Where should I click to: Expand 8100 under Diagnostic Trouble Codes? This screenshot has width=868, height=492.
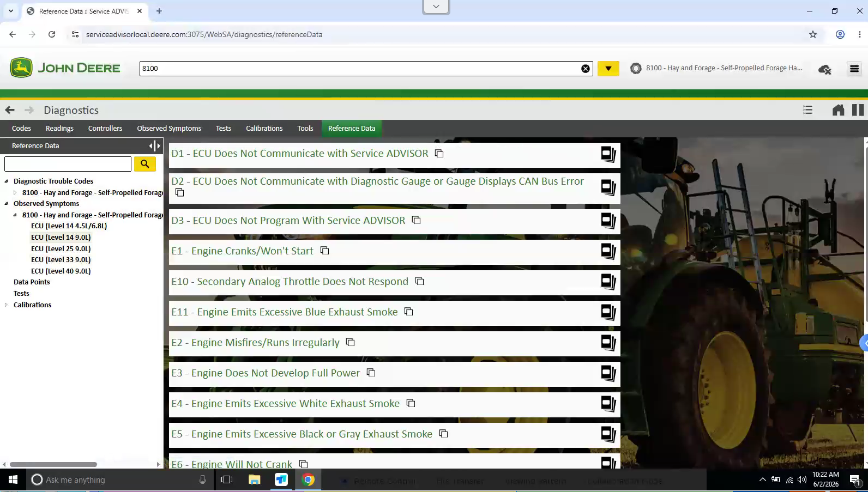coord(15,193)
